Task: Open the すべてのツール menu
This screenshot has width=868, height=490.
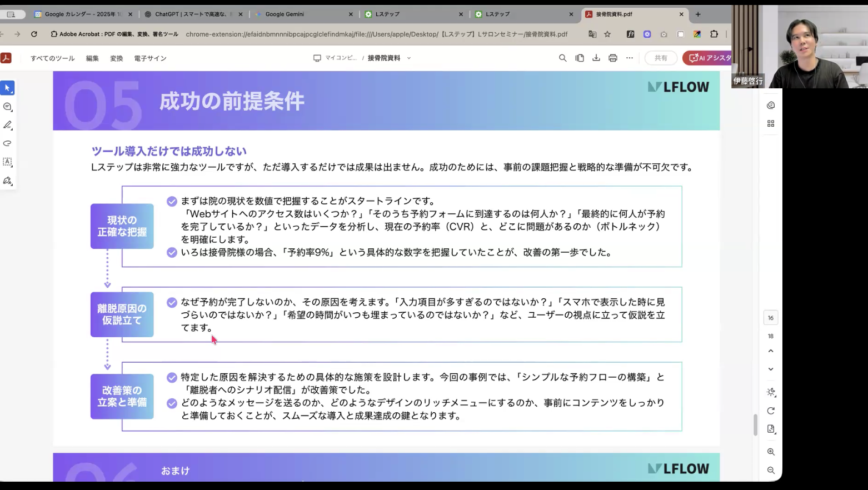Action: click(52, 58)
